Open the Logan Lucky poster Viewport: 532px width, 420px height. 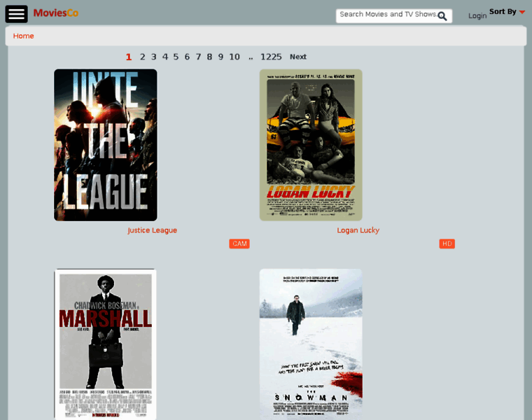click(311, 145)
